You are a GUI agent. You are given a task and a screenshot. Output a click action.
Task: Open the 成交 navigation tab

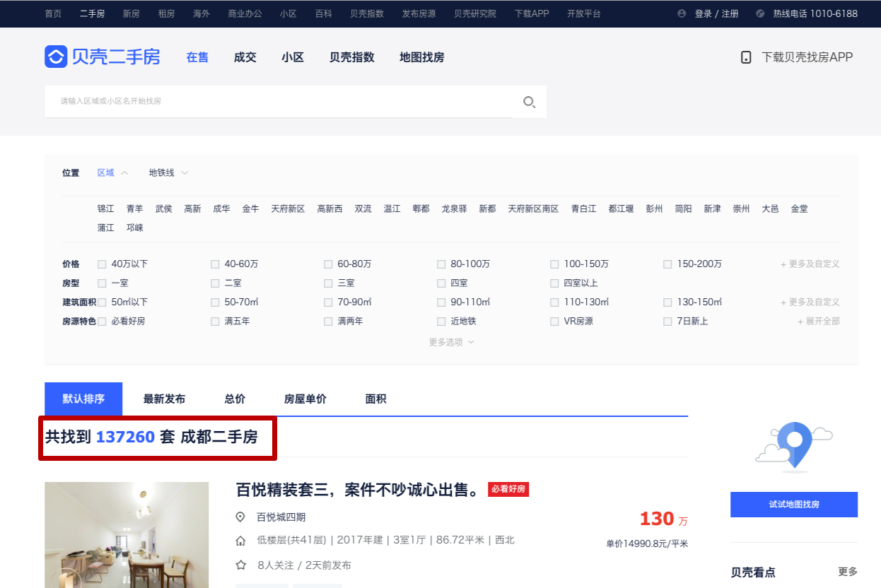click(x=245, y=57)
